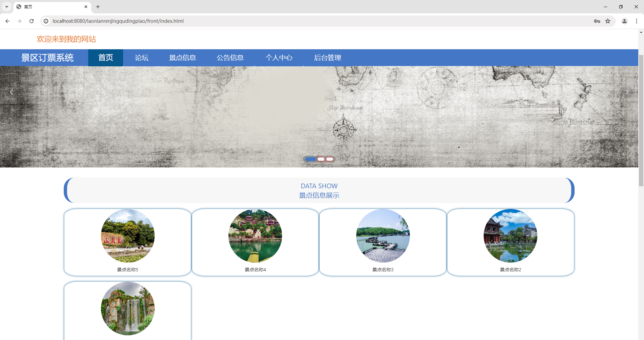
Task: Click the page vertical scrollbar thumb
Action: (x=641, y=121)
